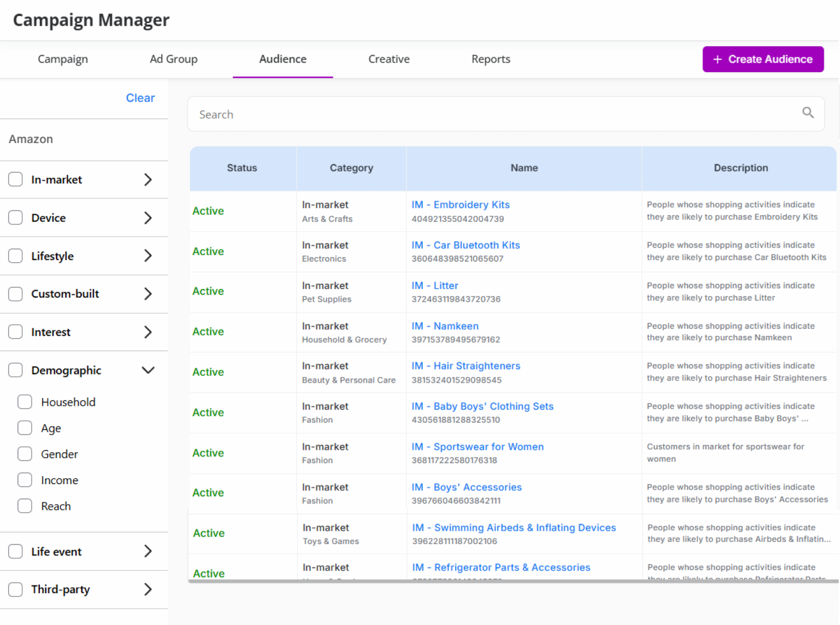This screenshot has width=840, height=625.
Task: Expand the Interest filter chevron
Action: click(x=148, y=332)
